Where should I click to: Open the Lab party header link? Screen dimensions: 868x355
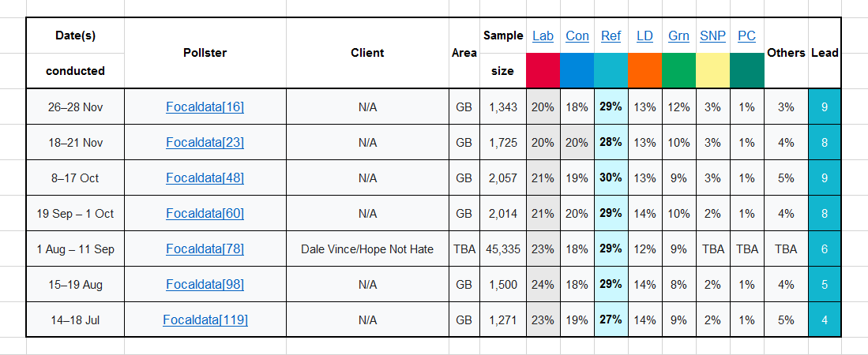tap(543, 35)
